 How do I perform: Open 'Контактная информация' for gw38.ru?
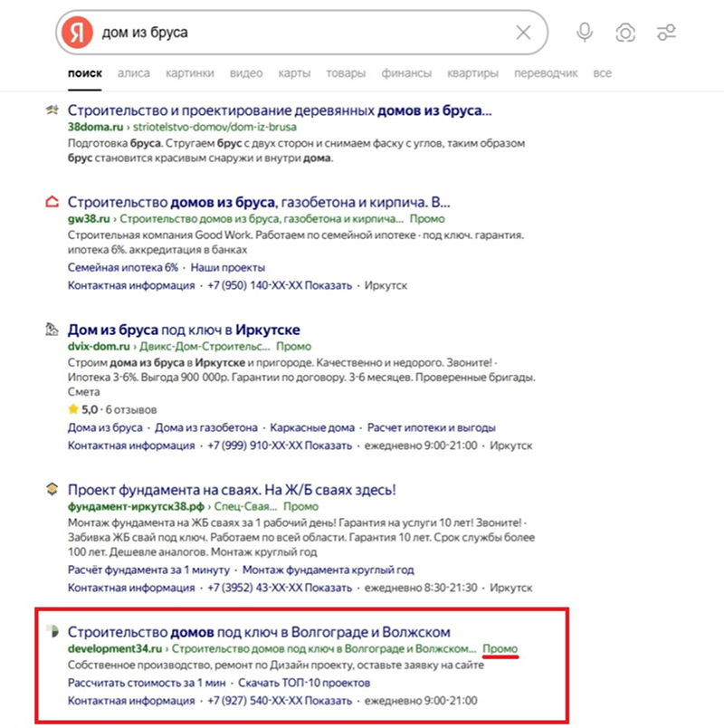(x=131, y=285)
